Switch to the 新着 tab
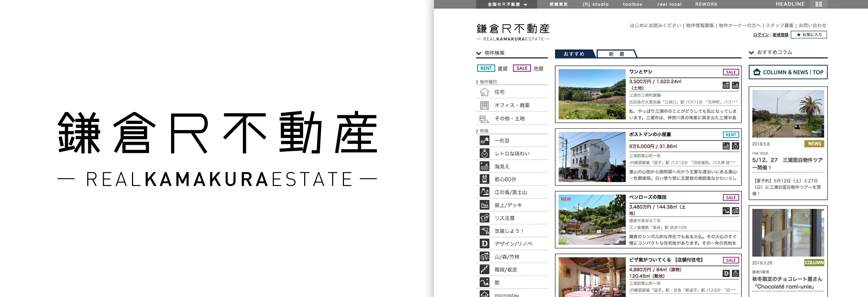The image size is (868, 297). [x=616, y=54]
